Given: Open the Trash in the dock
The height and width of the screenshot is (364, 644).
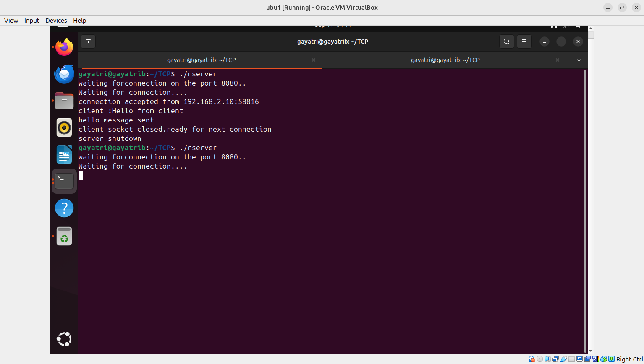Looking at the screenshot, I should (x=64, y=236).
